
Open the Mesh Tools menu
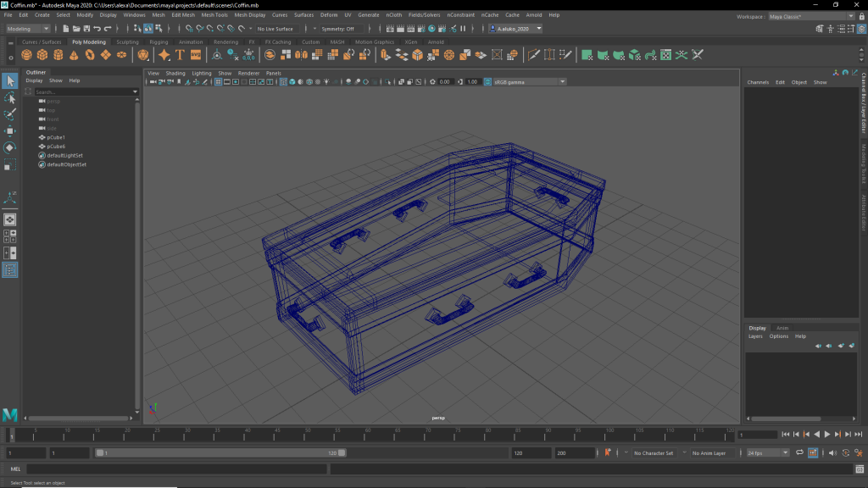214,15
